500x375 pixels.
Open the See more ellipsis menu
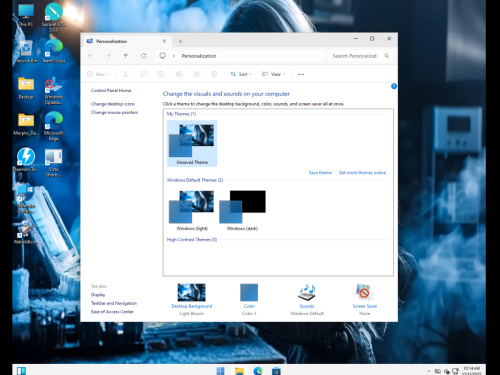point(301,74)
